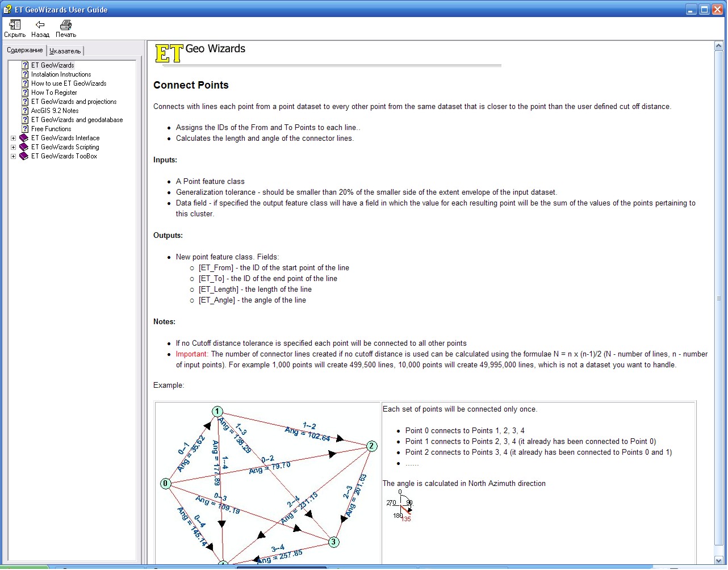
Task: Hide the navigation pane with Скрыть
Action: [15, 28]
